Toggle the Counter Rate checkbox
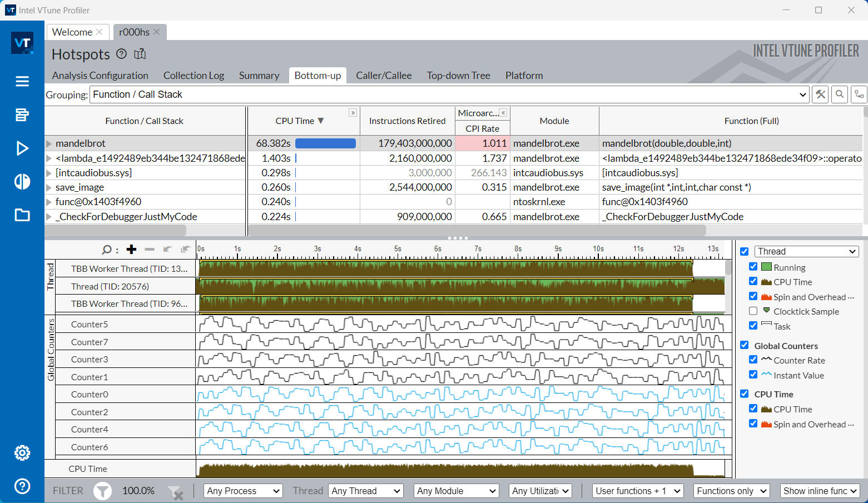The height and width of the screenshot is (503, 868). [x=753, y=360]
